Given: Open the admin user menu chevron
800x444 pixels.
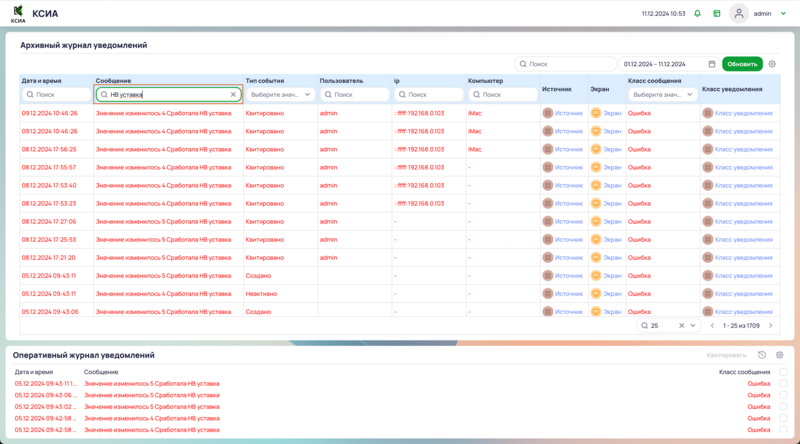Looking at the screenshot, I should pos(783,14).
